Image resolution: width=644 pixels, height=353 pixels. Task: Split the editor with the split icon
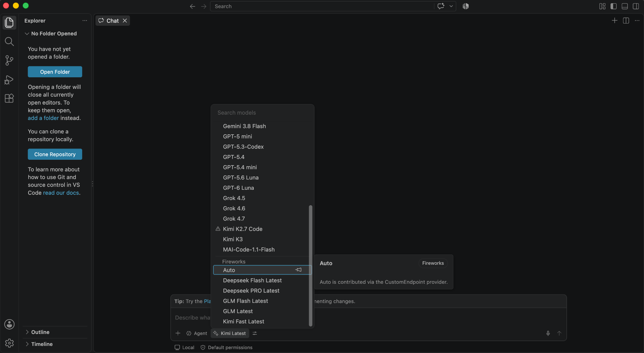[626, 21]
